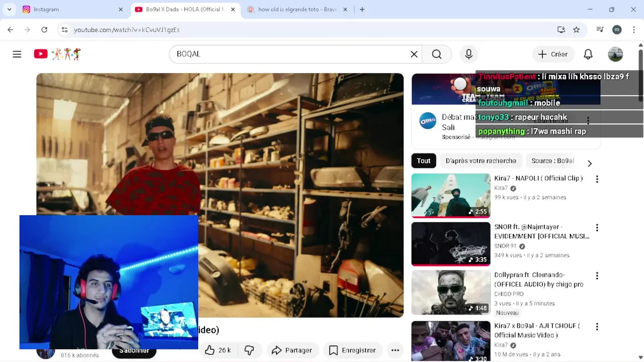This screenshot has width=644, height=362.
Task: Reload the page
Action: click(x=44, y=30)
